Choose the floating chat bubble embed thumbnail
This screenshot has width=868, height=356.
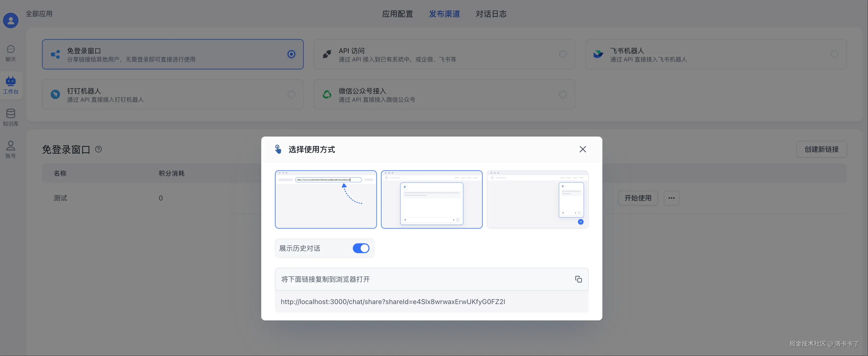pos(538,199)
